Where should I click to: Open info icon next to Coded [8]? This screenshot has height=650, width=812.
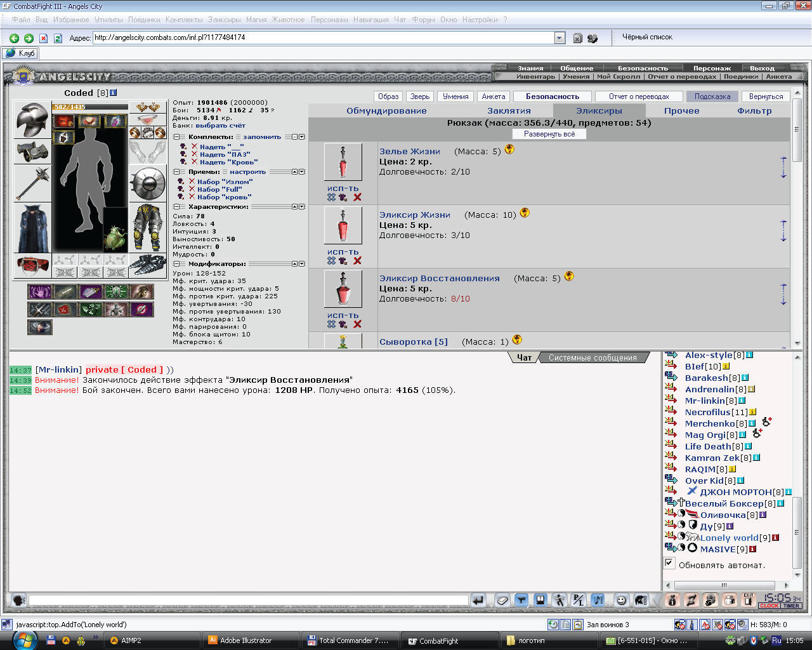(114, 93)
